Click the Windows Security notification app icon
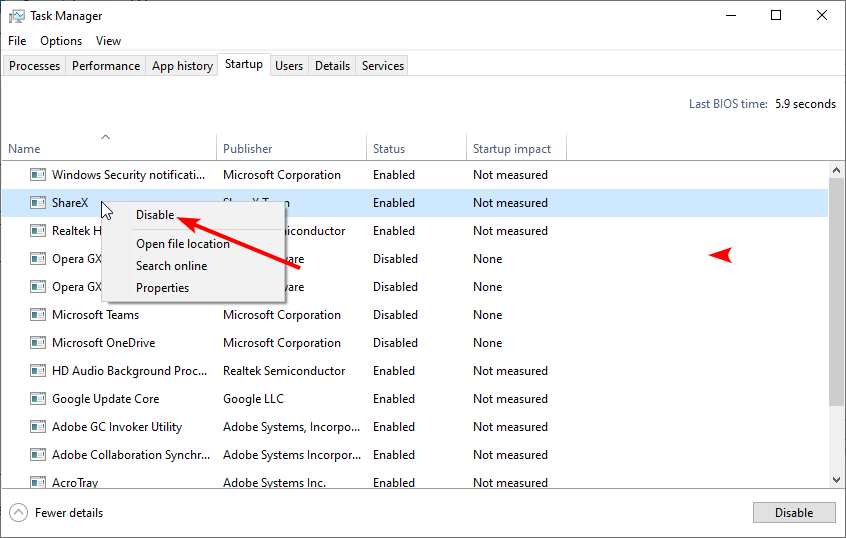 coord(38,175)
